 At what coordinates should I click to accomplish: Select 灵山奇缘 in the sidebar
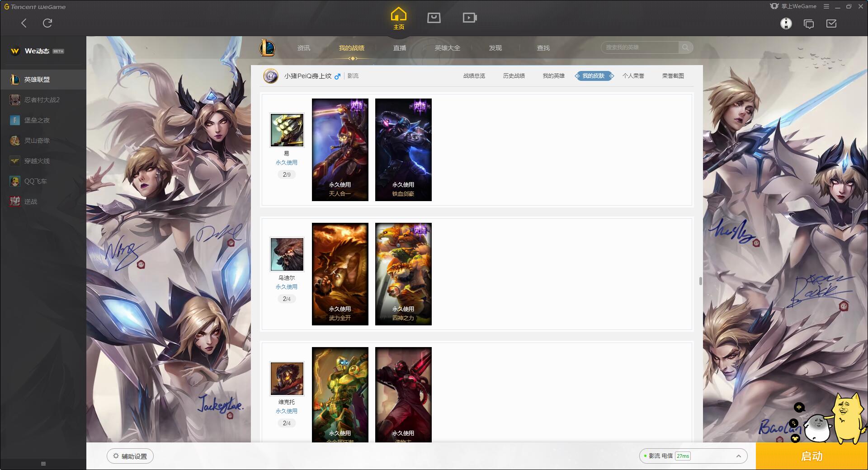click(x=43, y=141)
